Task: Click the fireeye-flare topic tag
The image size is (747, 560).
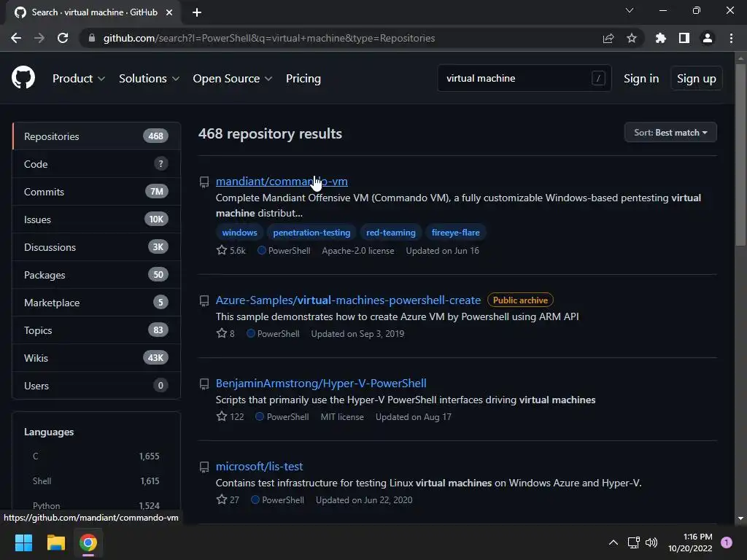Action: click(455, 233)
